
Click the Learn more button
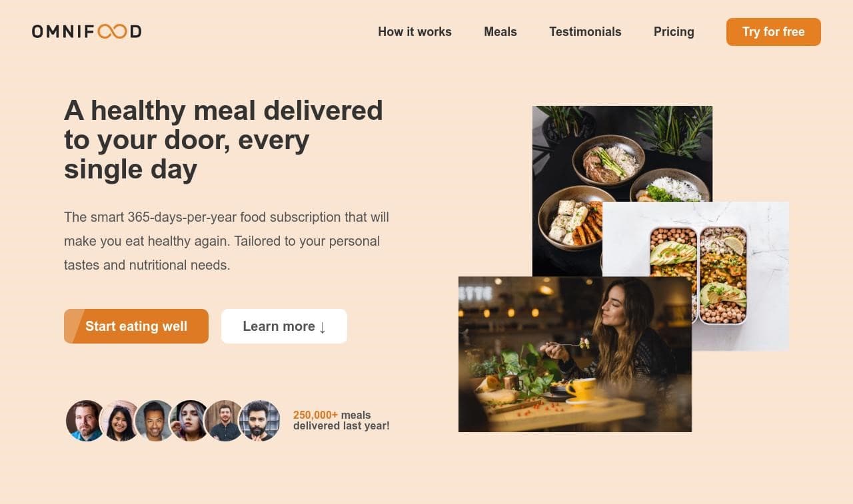pyautogui.click(x=284, y=326)
